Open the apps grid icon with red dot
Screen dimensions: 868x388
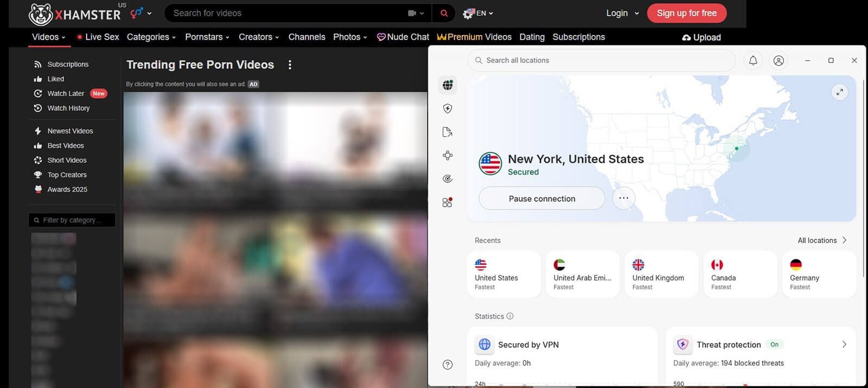(448, 202)
